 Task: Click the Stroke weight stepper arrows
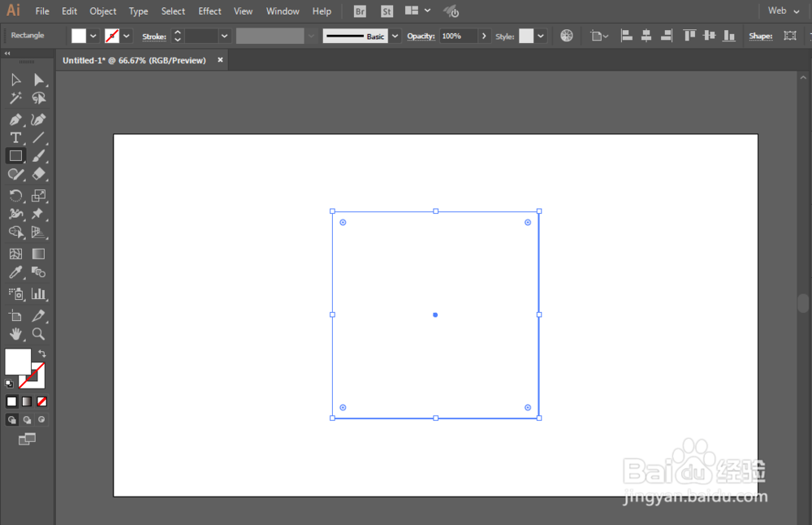[178, 37]
